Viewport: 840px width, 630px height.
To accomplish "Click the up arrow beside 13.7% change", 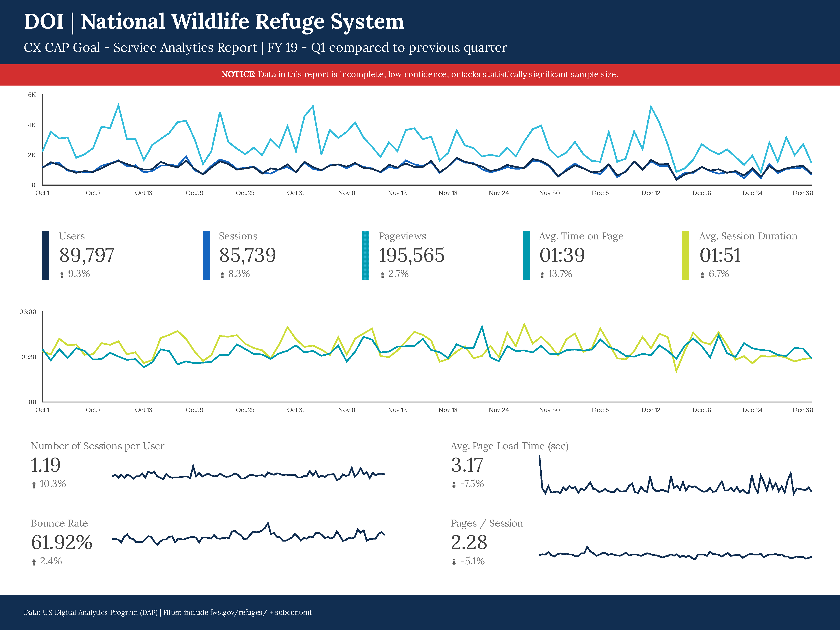I will point(542,275).
